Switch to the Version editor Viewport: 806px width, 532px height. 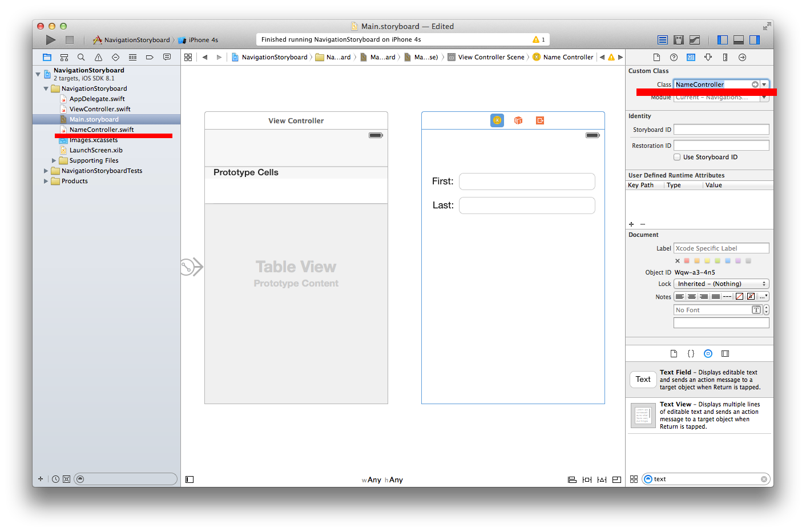(x=695, y=40)
